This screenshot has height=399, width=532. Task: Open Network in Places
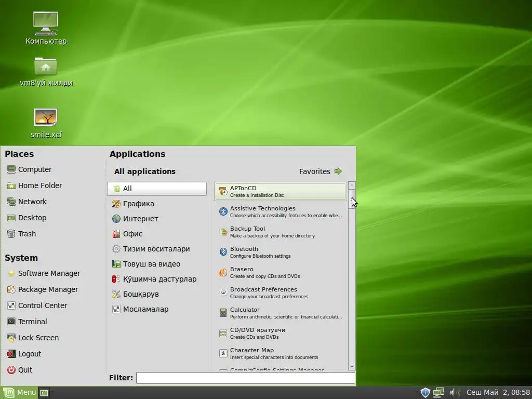pyautogui.click(x=26, y=202)
